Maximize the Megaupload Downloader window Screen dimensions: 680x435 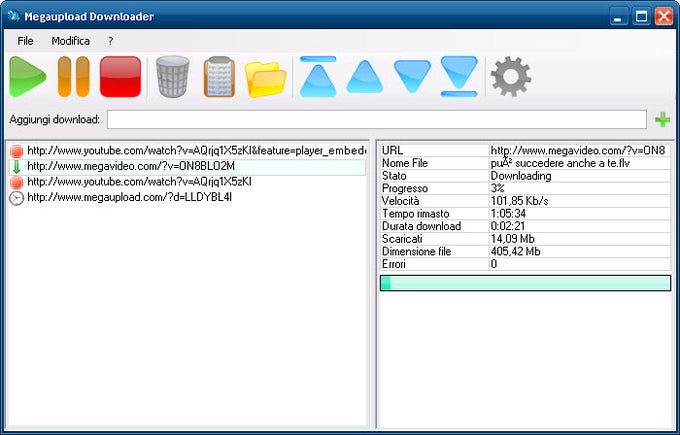coord(641,16)
